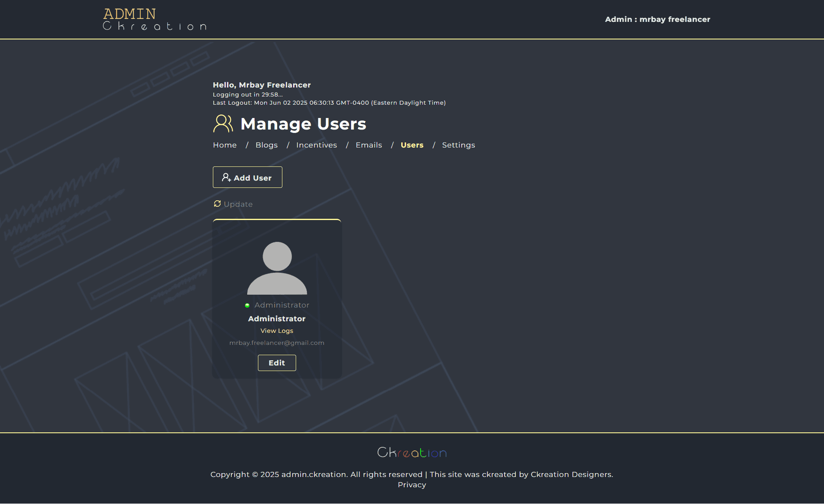This screenshot has height=504, width=824.
Task: Select the Users navigation item
Action: [412, 145]
